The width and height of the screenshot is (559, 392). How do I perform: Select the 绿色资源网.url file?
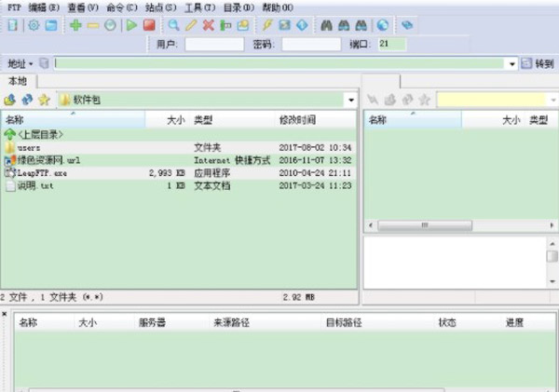[x=178, y=160]
